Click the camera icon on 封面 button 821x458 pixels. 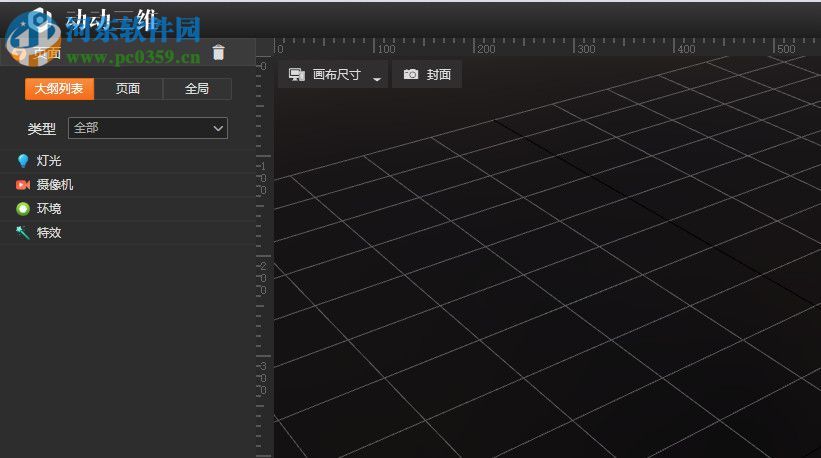tap(411, 74)
